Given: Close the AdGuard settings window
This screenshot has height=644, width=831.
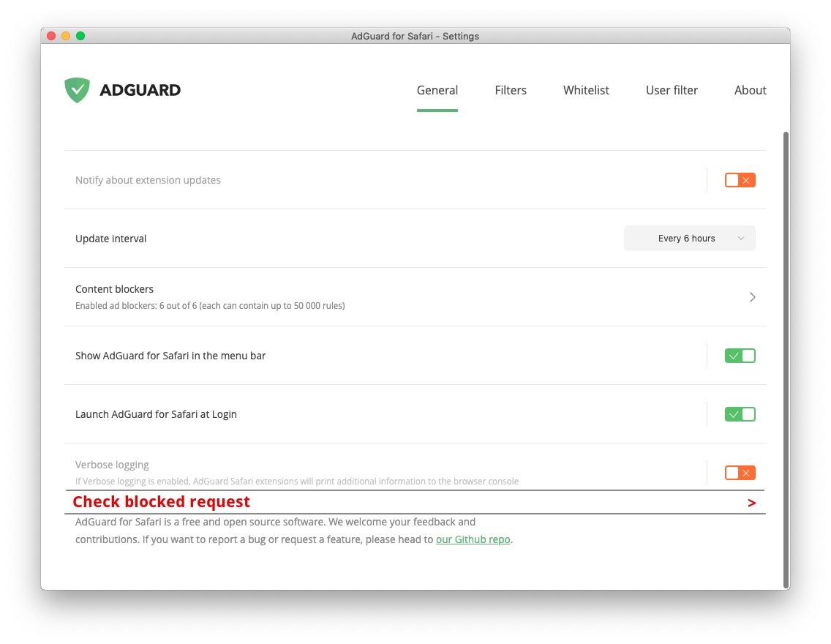Looking at the screenshot, I should coord(51,36).
